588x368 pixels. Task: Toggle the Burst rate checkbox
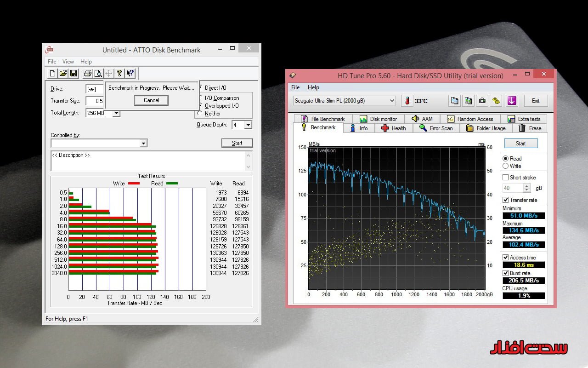pos(506,273)
